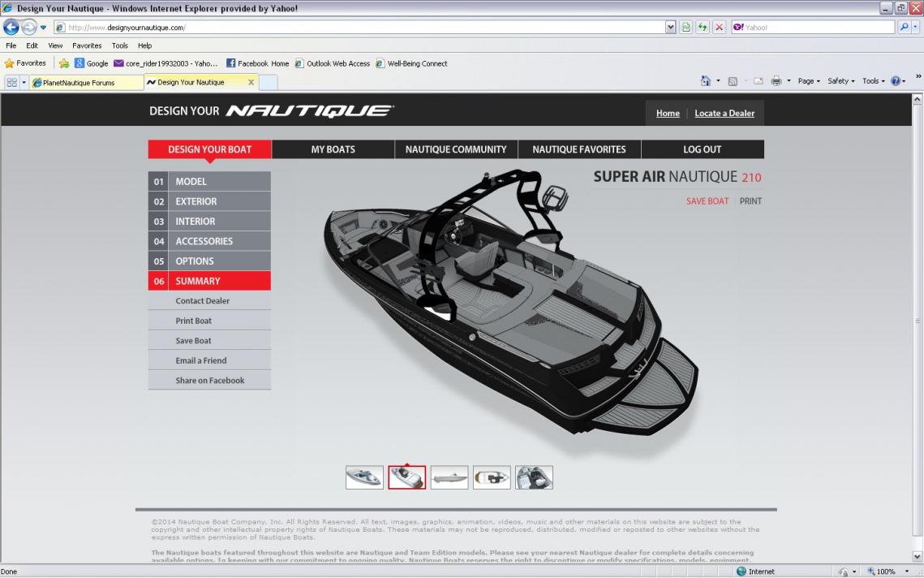This screenshot has height=578, width=924.
Task: Go to step 05 Options
Action: [209, 261]
